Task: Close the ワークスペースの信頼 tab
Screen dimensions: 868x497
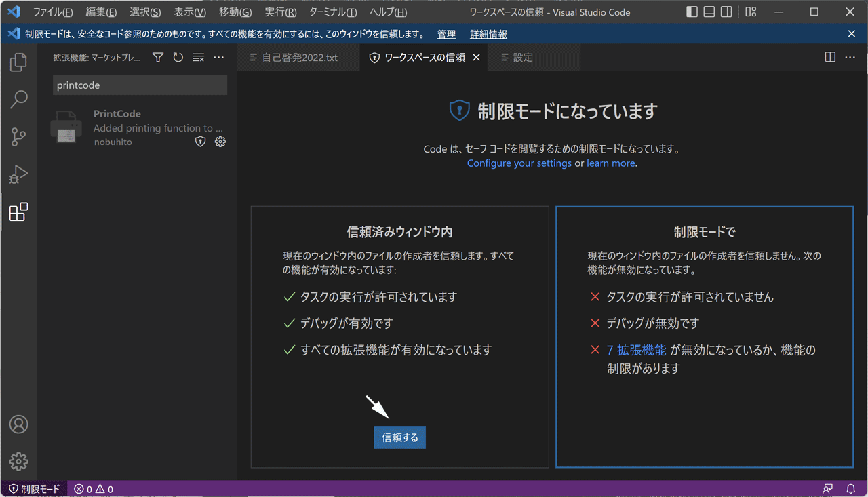Action: tap(476, 58)
